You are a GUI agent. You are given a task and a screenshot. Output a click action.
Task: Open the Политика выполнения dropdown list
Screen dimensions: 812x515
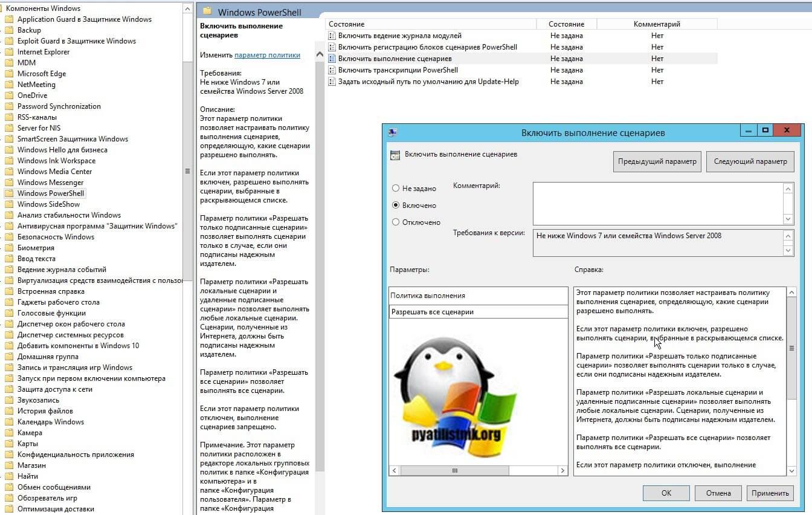tap(478, 312)
